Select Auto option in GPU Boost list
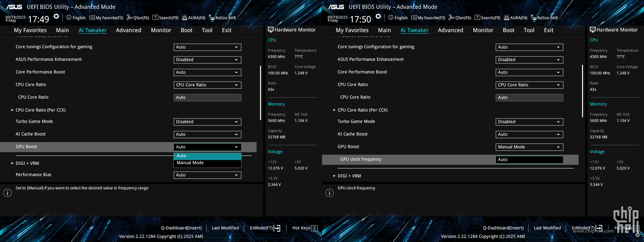The width and height of the screenshot is (644, 242). [208, 156]
